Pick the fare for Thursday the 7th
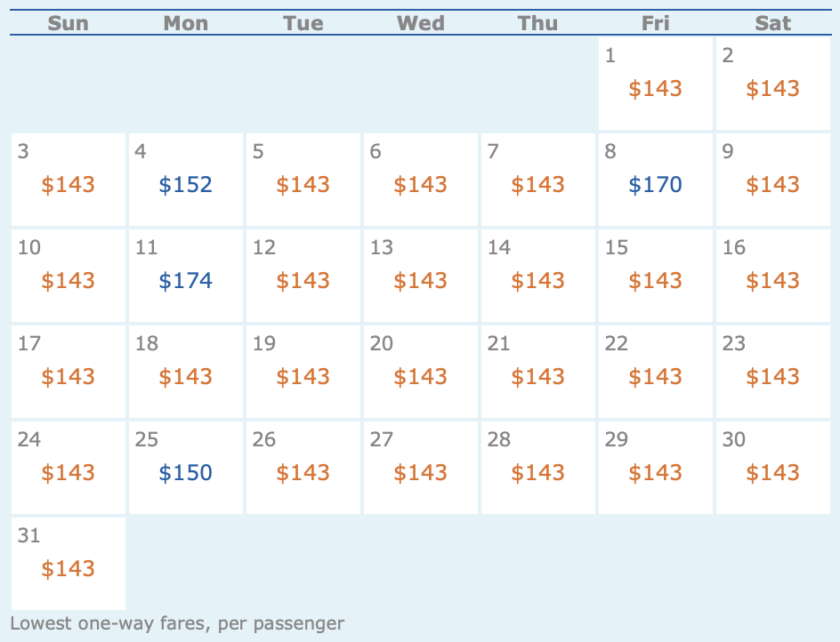The image size is (840, 642). pyautogui.click(x=537, y=185)
